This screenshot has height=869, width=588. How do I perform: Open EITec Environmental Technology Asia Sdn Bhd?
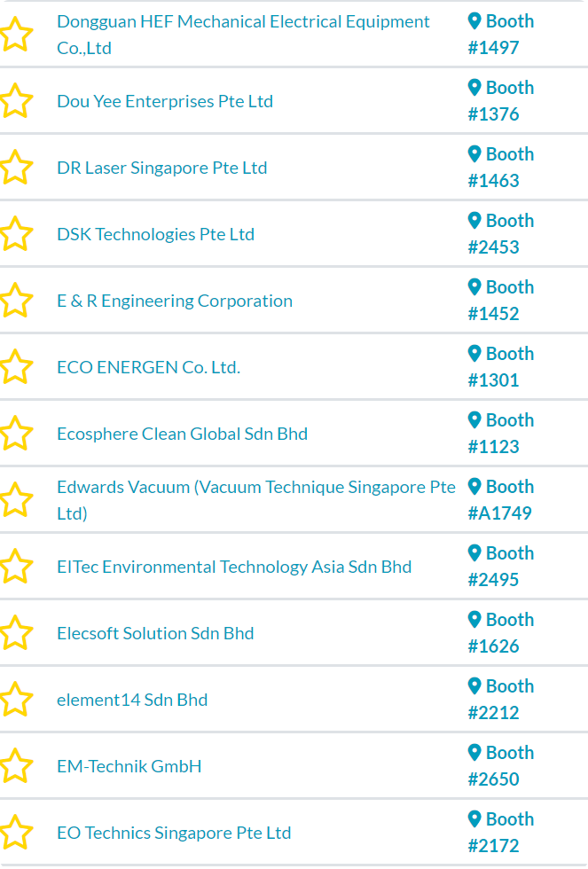[234, 567]
